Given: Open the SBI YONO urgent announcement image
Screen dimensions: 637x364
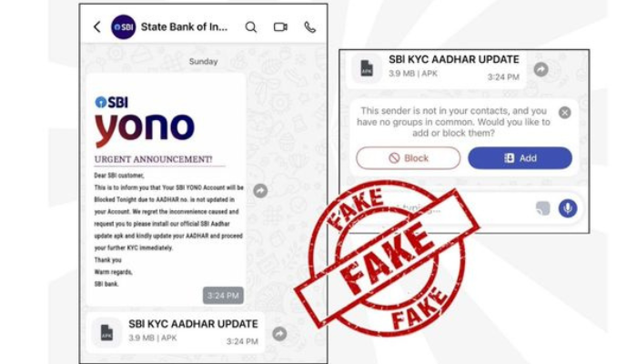Looking at the screenshot, I should (167, 189).
